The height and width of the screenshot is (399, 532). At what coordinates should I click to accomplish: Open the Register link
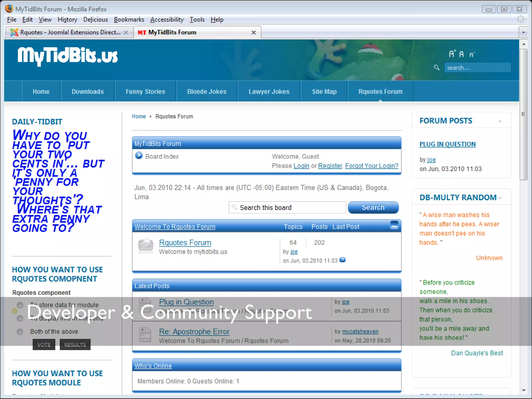click(x=330, y=166)
